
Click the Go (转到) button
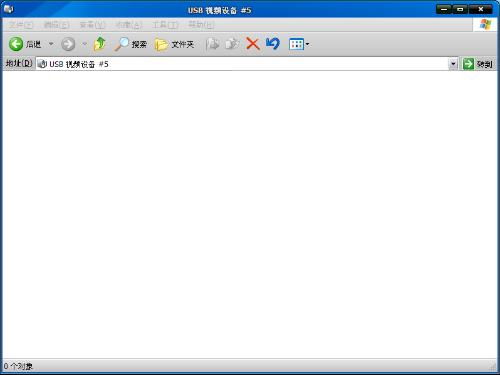pos(478,64)
